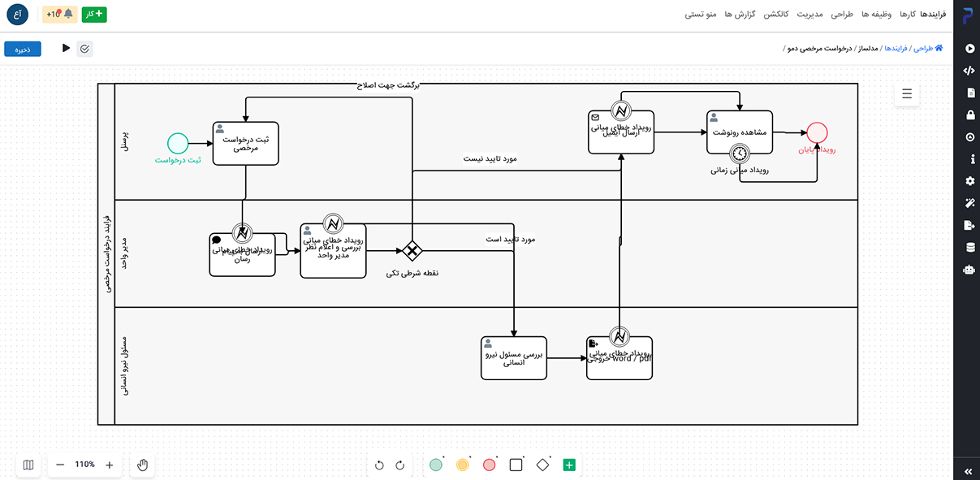Click the zoom in plus button
The image size is (980, 480).
click(x=110, y=465)
